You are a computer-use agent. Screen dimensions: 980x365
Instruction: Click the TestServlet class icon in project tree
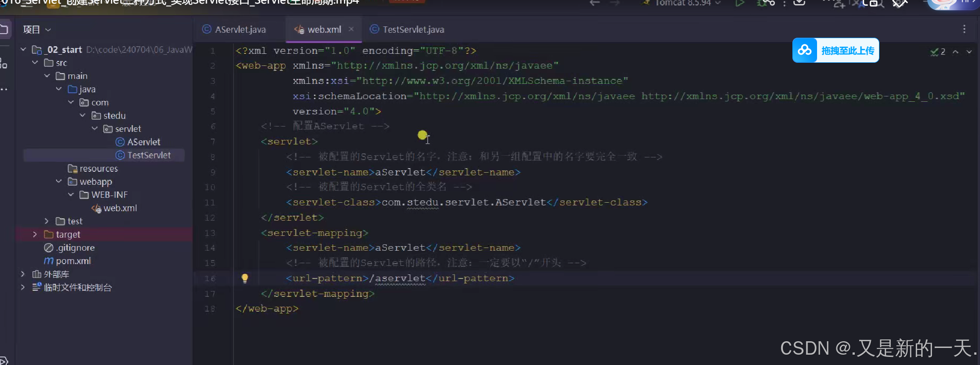click(x=120, y=155)
